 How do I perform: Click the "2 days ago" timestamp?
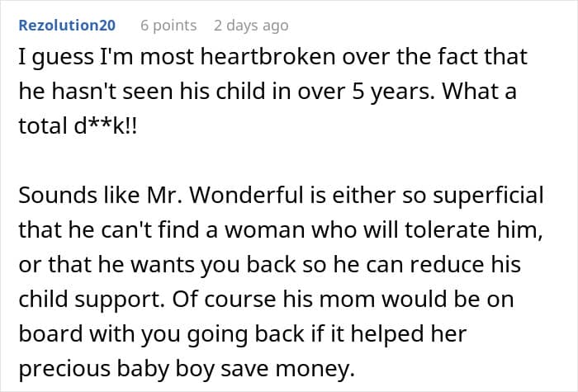point(251,26)
